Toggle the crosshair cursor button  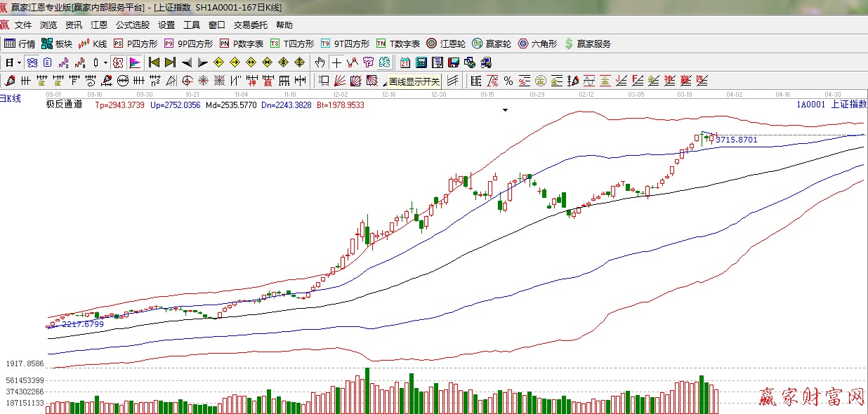[337, 62]
